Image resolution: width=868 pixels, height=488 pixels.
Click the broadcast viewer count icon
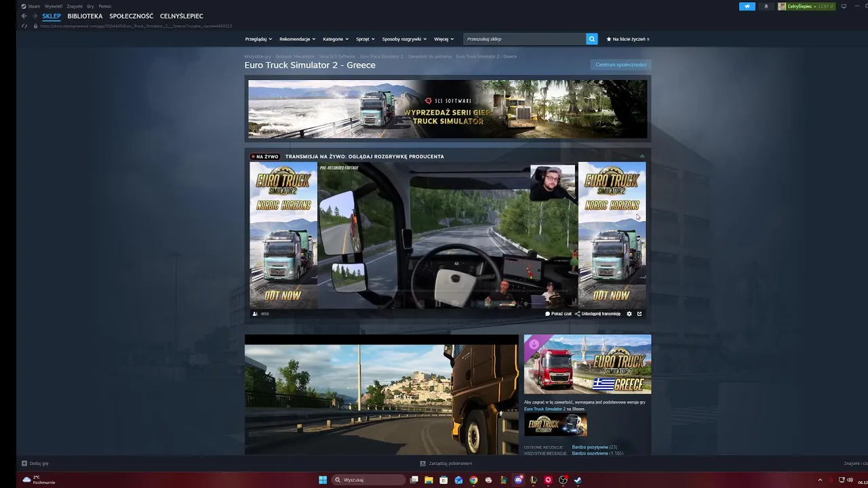255,314
